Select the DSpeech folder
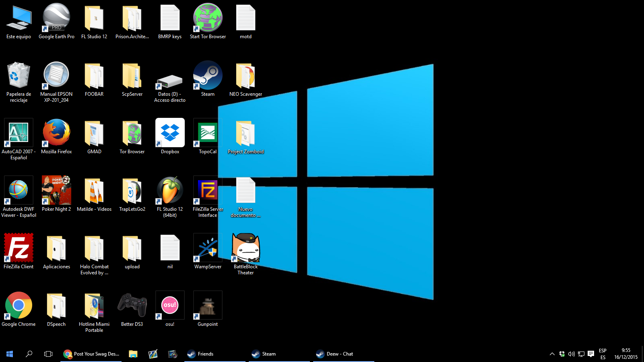 click(x=56, y=309)
